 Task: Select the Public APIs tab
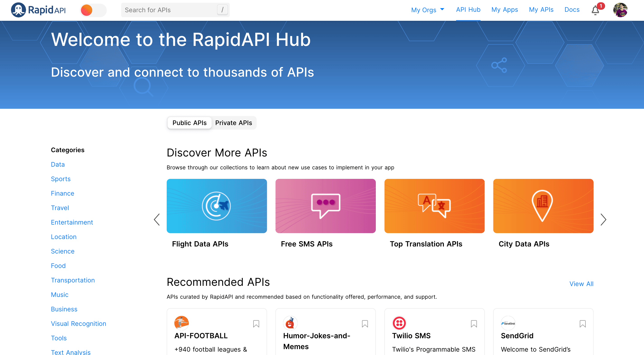189,123
